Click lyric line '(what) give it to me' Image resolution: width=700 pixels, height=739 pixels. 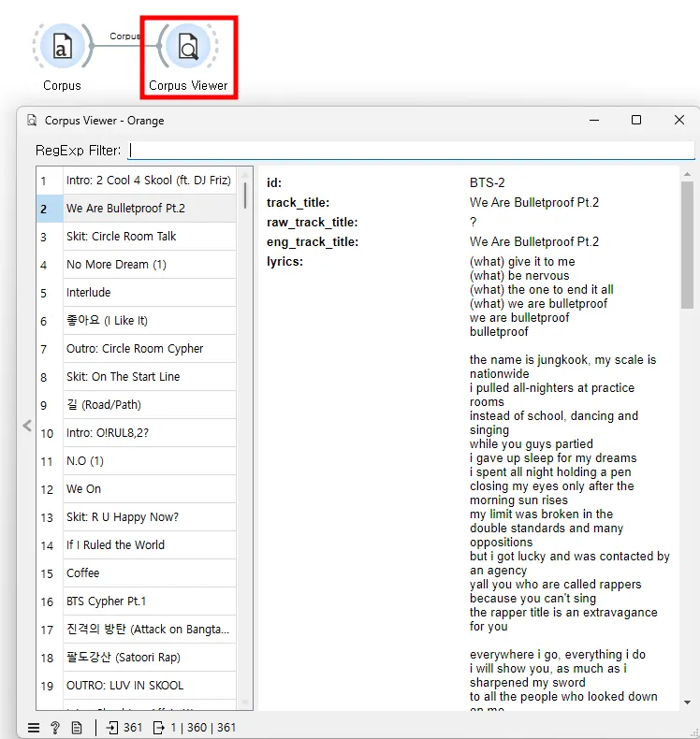pos(522,261)
